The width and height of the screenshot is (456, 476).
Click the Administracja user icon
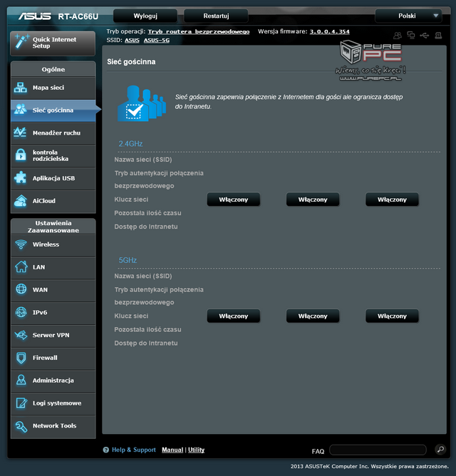21,380
